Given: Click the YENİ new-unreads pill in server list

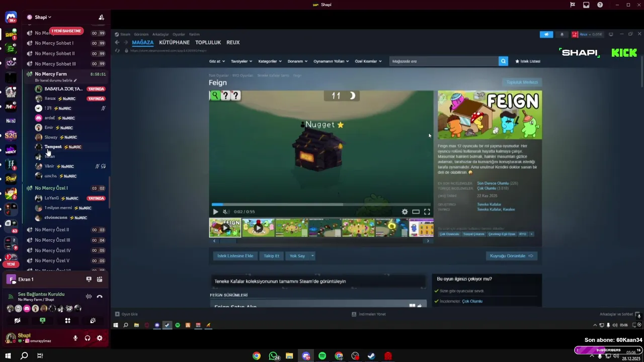Looking at the screenshot, I should coord(11,264).
